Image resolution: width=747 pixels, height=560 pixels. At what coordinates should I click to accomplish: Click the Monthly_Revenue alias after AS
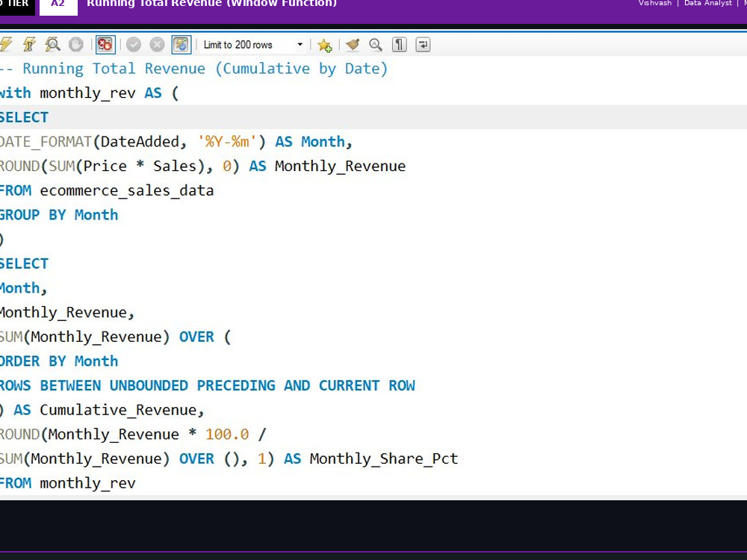click(x=340, y=167)
